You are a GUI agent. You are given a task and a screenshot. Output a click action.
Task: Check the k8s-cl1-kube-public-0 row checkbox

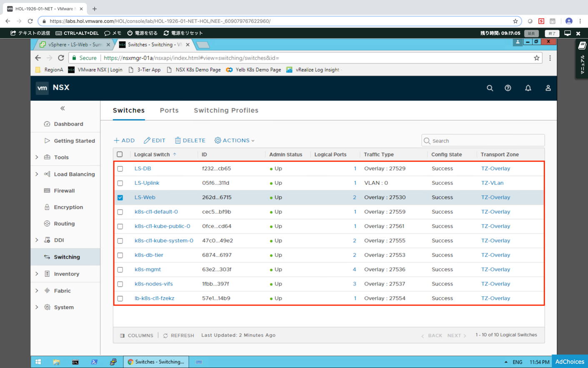point(120,227)
